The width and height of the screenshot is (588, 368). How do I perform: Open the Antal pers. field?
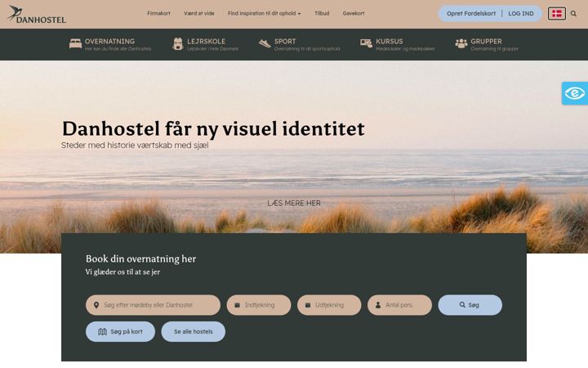tap(399, 305)
